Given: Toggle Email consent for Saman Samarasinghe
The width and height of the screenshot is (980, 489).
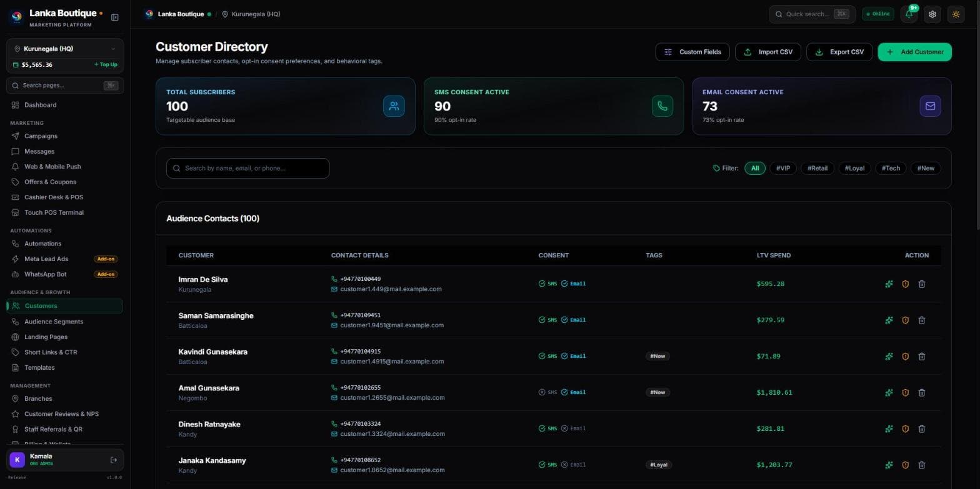Looking at the screenshot, I should 573,320.
